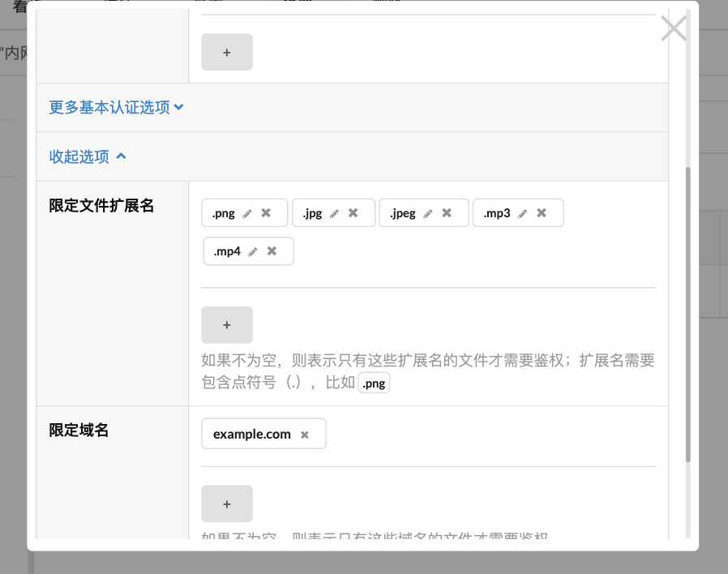This screenshot has width=728, height=574.
Task: Click the topmost plus button in the form
Action: 226,51
